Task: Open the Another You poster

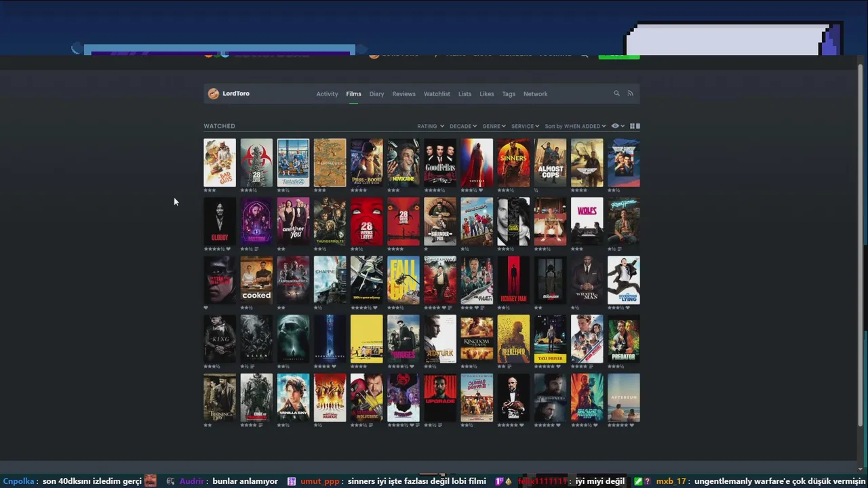Action: (x=293, y=222)
